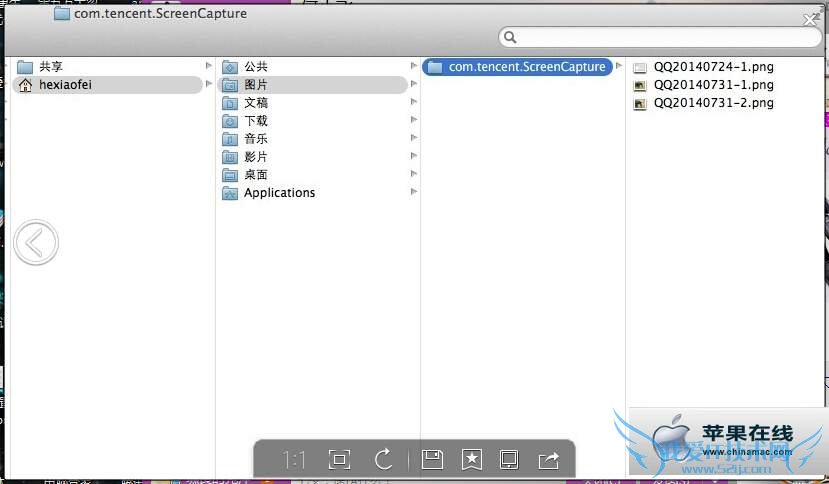Close the image viewer with the X button
Image resolution: width=829 pixels, height=484 pixels.
810,20
